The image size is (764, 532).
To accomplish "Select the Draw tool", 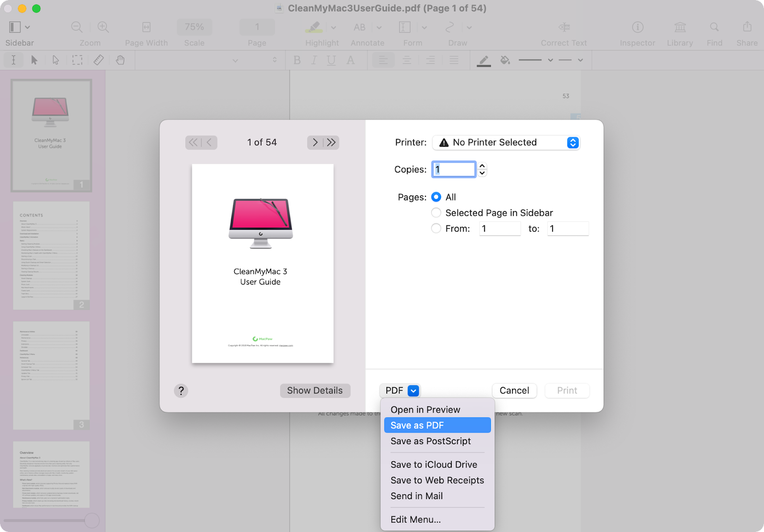I will coord(449,27).
